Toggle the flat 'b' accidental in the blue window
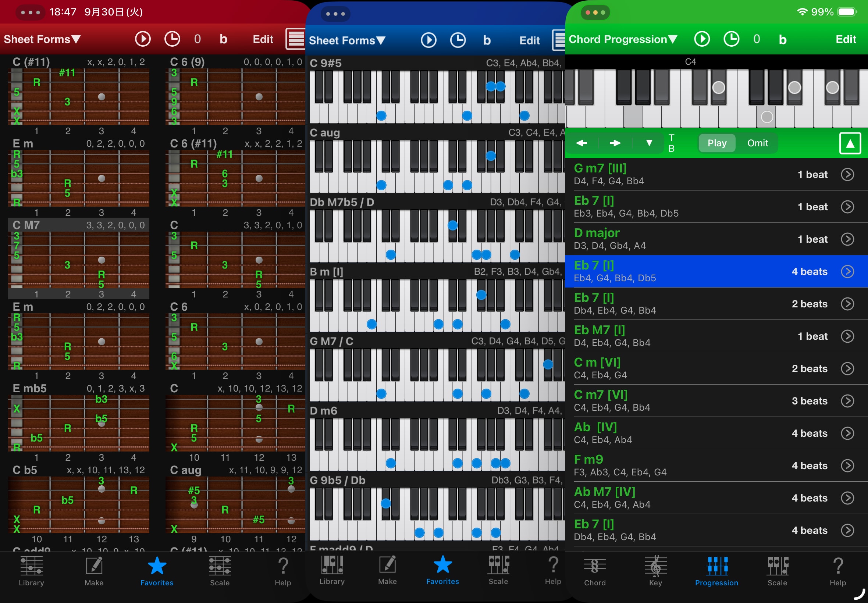 487,40
